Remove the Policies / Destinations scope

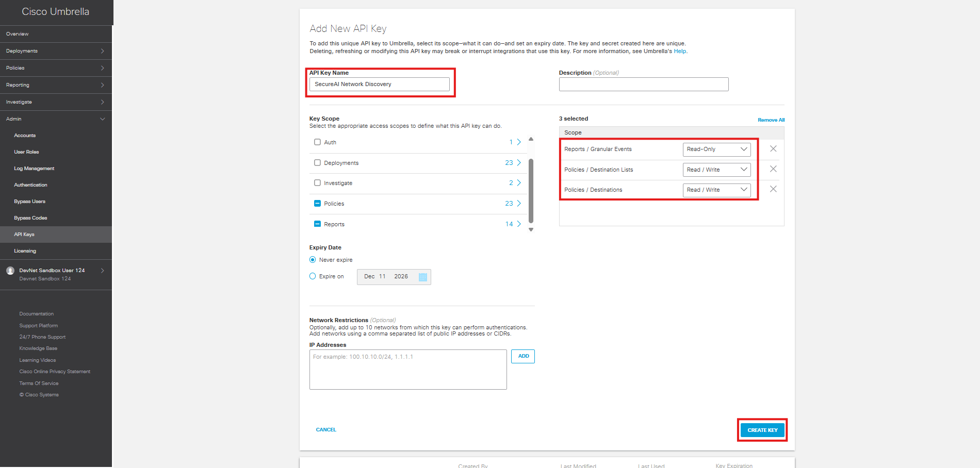tap(773, 189)
